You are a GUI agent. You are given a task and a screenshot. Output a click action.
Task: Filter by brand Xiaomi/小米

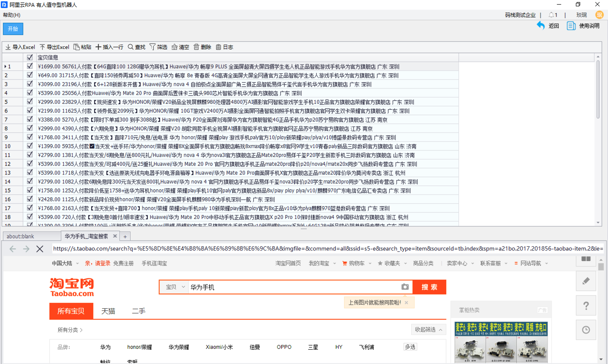coord(219,347)
